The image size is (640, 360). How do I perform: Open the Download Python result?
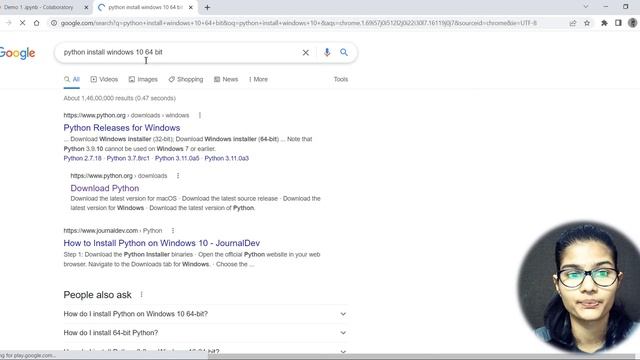tap(104, 188)
